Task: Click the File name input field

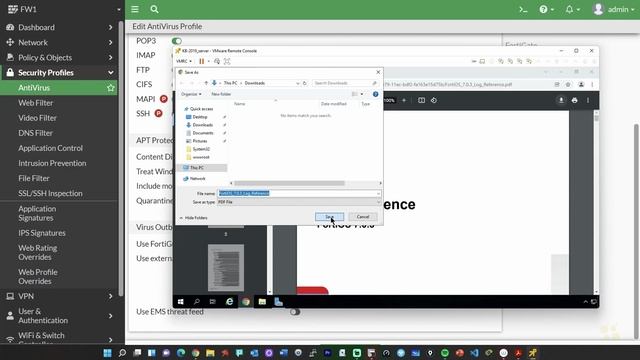Action: [x=298, y=193]
